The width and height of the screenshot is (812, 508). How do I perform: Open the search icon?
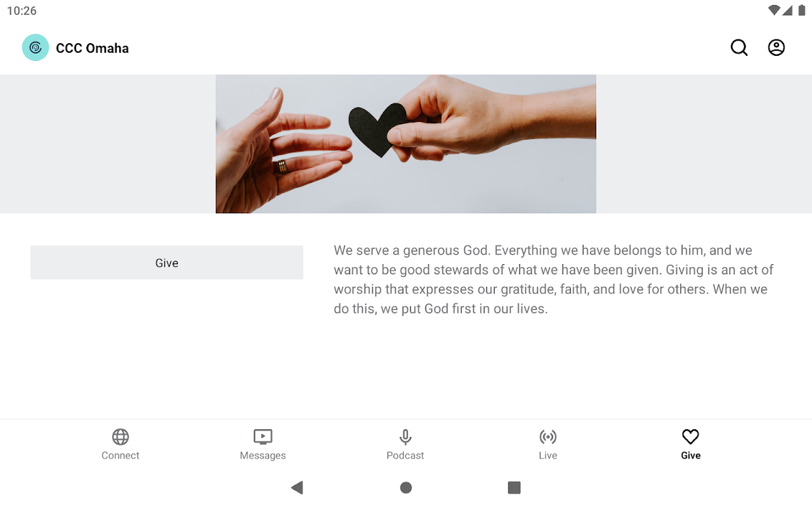[739, 48]
